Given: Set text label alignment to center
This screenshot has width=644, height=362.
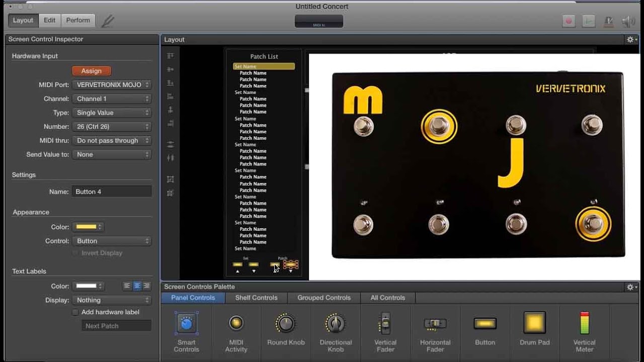Looking at the screenshot, I should tap(137, 286).
